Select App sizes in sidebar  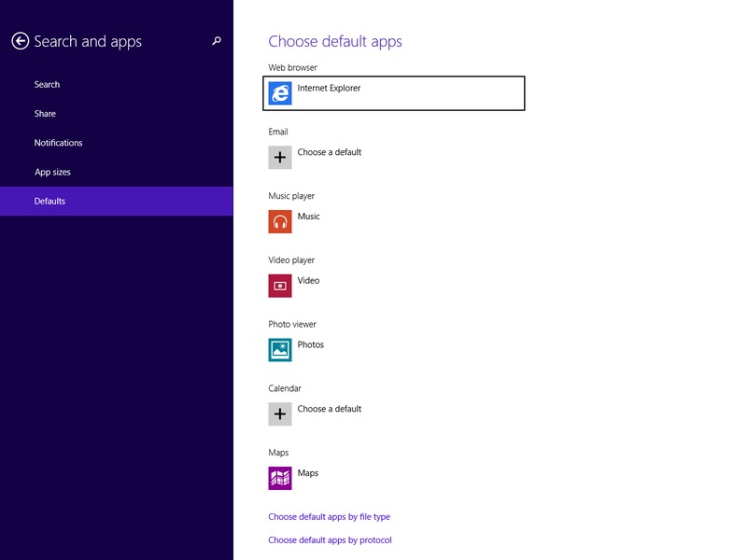(x=52, y=173)
